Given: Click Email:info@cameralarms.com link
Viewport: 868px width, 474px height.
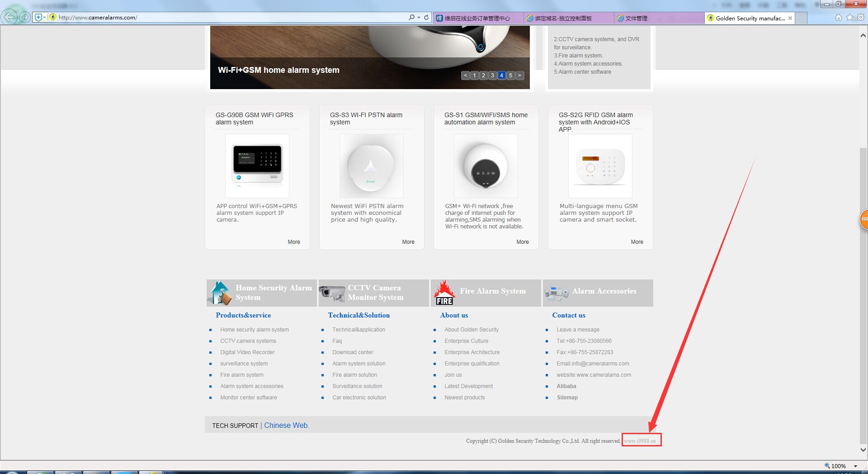Looking at the screenshot, I should (x=593, y=364).
